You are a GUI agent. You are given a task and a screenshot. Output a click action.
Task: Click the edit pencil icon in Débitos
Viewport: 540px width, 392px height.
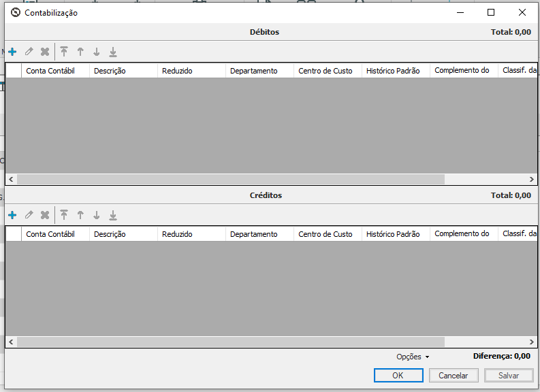(x=29, y=52)
